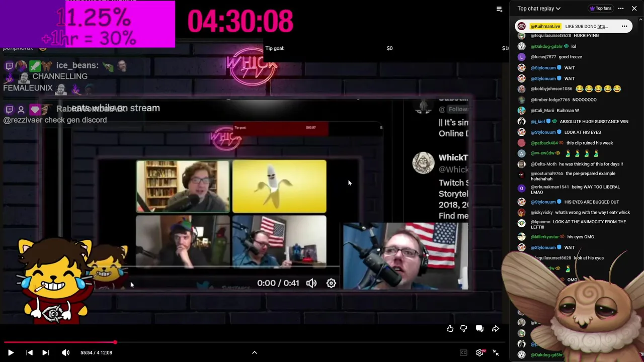
Task: Like the video with thumbs up
Action: (450, 328)
